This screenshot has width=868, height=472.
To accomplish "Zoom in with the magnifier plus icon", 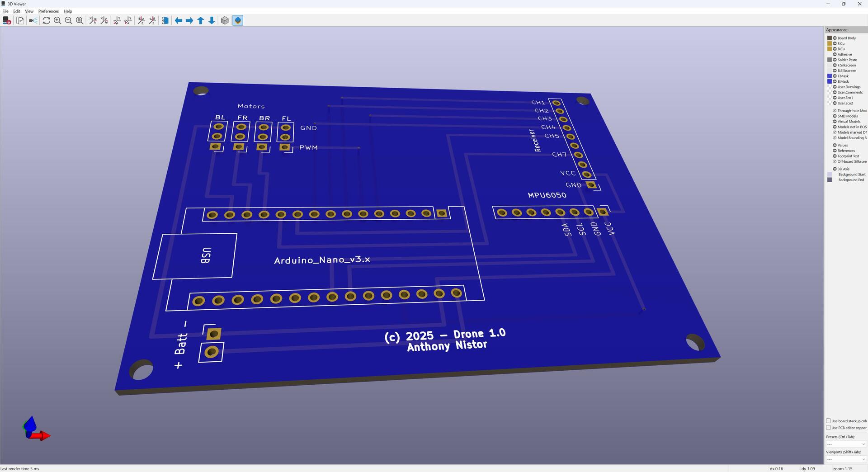I will [x=57, y=20].
